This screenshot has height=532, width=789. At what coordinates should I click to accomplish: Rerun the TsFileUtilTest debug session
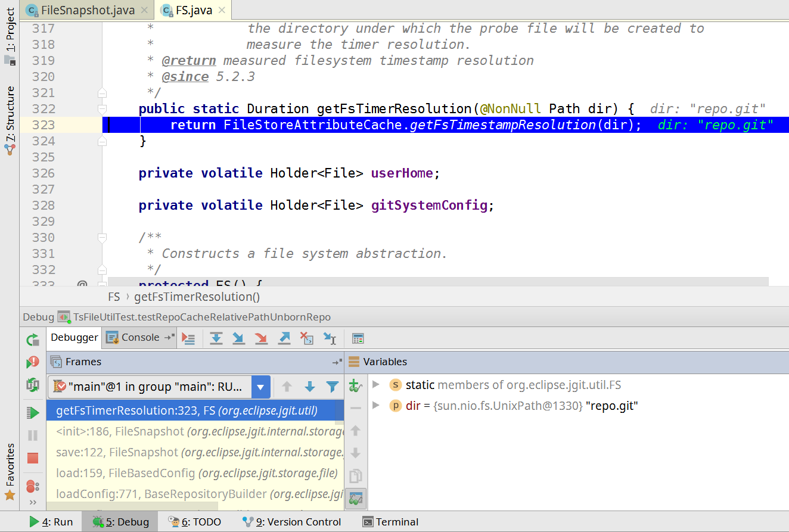click(33, 340)
